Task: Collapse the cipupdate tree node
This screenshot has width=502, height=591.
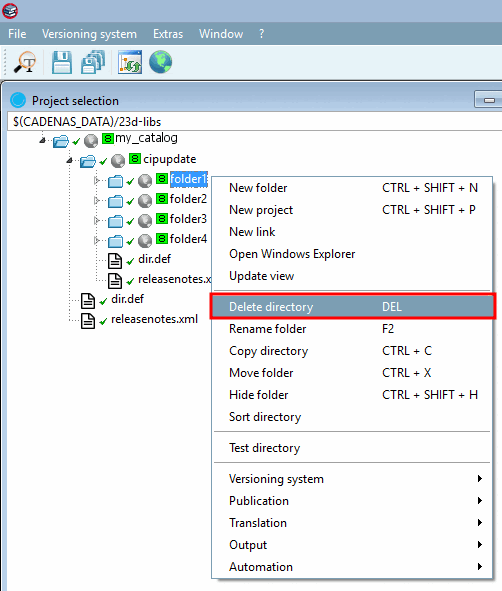Action: [69, 161]
